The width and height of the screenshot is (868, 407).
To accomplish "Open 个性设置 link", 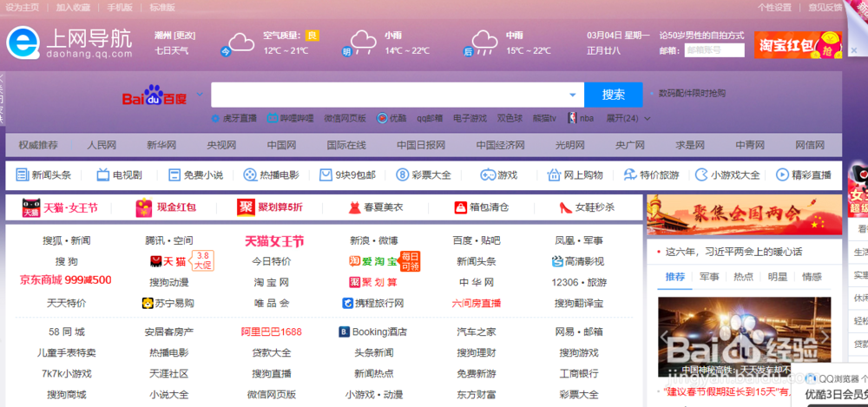I will coord(774,7).
